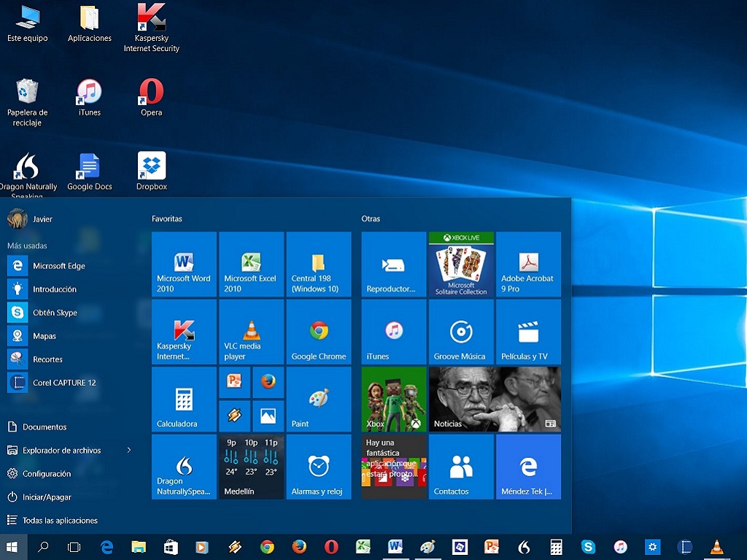Open the small Firefox tile
747x560 pixels.
[x=268, y=382]
